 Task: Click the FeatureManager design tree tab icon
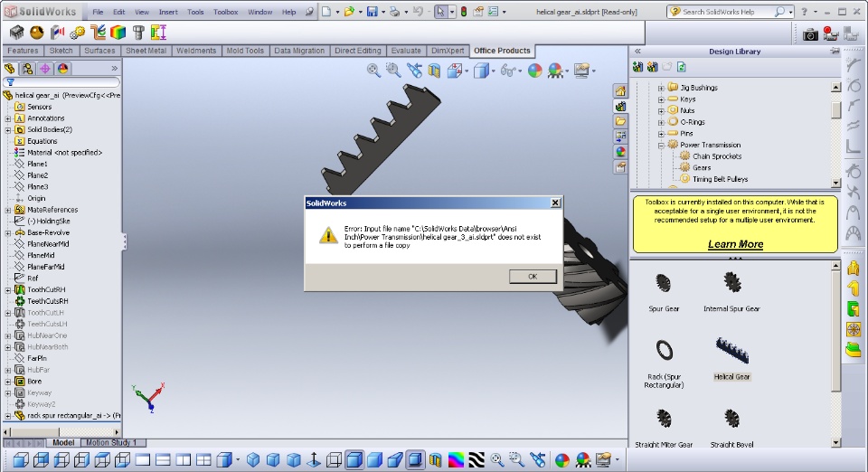[x=10, y=69]
